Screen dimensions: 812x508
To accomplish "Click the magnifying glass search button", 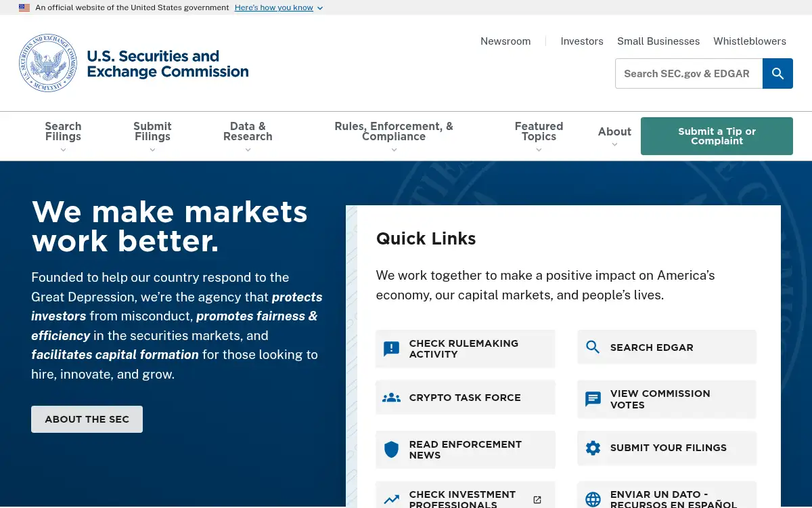I will click(x=777, y=74).
